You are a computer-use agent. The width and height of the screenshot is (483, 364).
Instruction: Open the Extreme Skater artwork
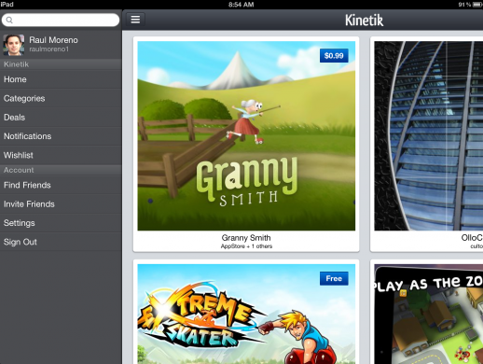(x=246, y=314)
